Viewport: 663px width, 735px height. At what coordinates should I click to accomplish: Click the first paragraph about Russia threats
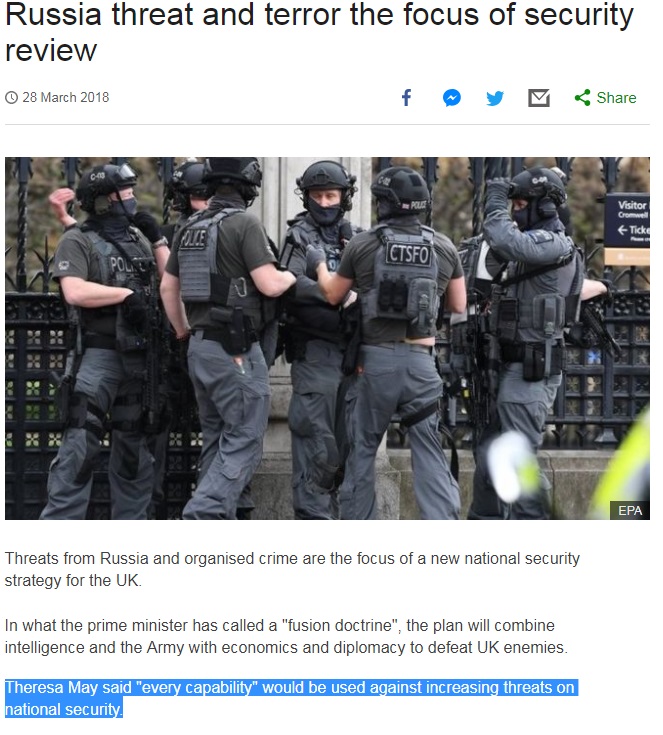(292, 569)
